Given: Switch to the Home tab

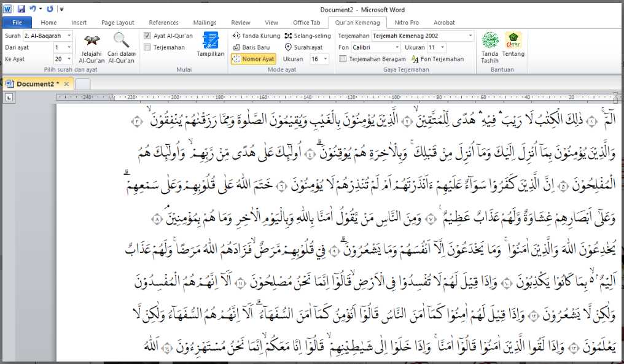Looking at the screenshot, I should tap(49, 23).
